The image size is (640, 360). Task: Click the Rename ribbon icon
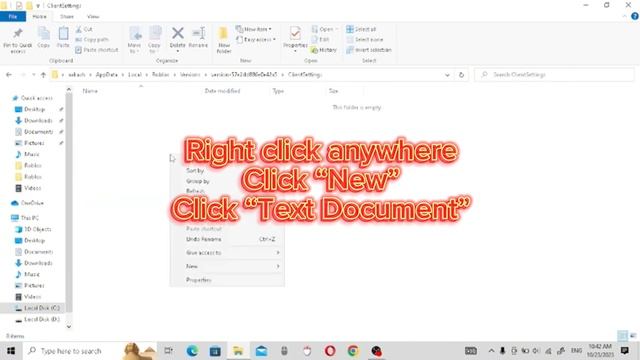click(198, 38)
